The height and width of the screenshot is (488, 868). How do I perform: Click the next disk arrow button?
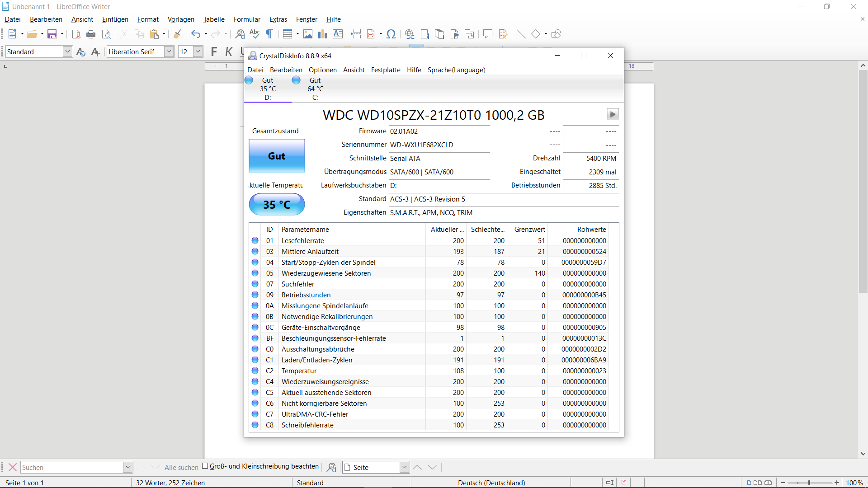point(613,114)
